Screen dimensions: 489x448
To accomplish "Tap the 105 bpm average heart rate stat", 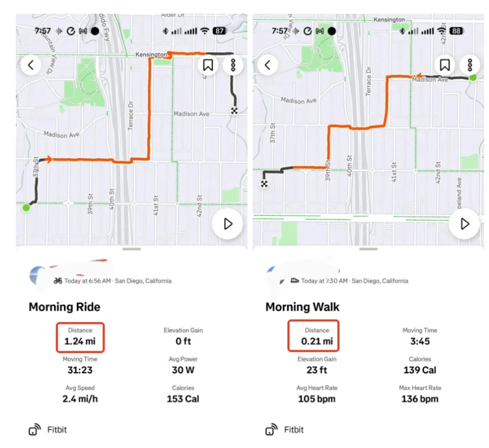I will click(317, 399).
